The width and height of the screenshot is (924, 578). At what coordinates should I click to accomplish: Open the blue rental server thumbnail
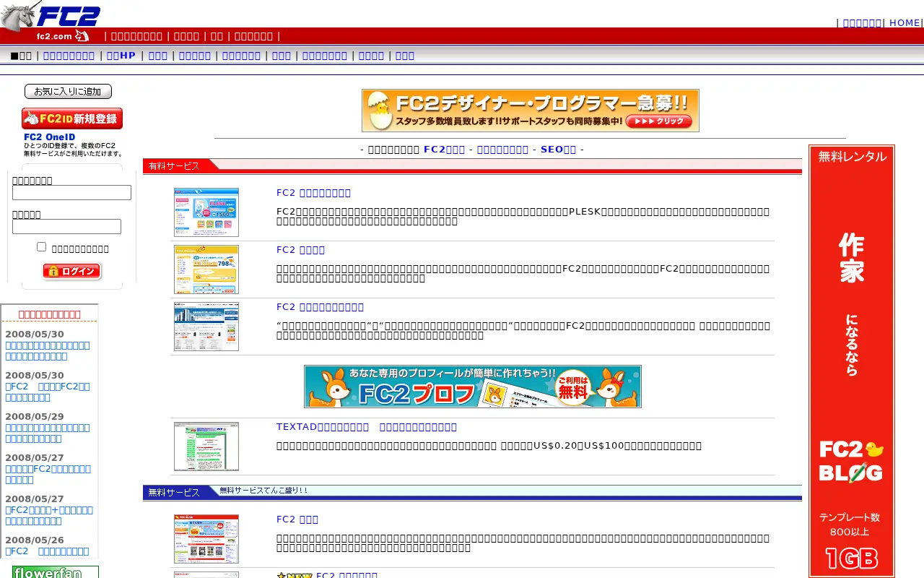(206, 212)
